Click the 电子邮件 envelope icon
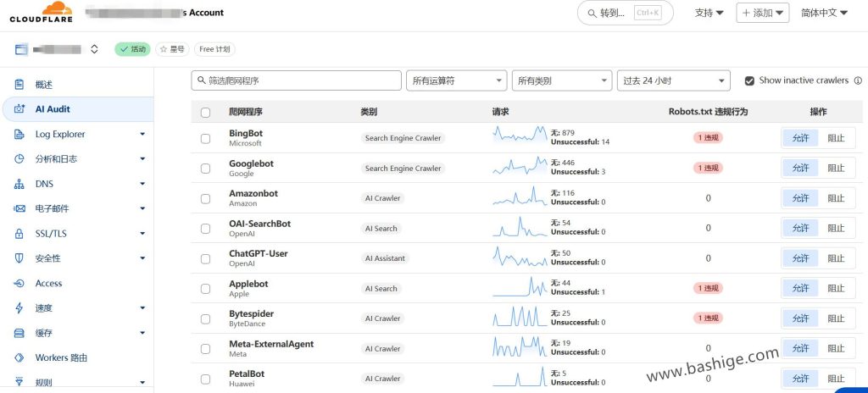Image resolution: width=868 pixels, height=393 pixels. pos(19,208)
